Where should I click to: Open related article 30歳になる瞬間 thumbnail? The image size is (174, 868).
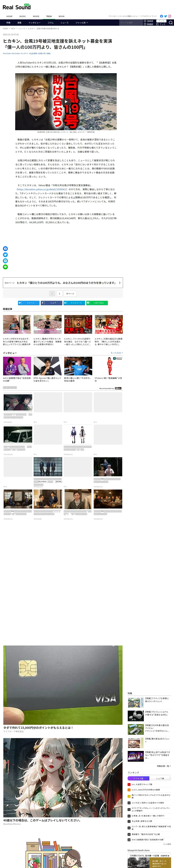tap(108, 324)
